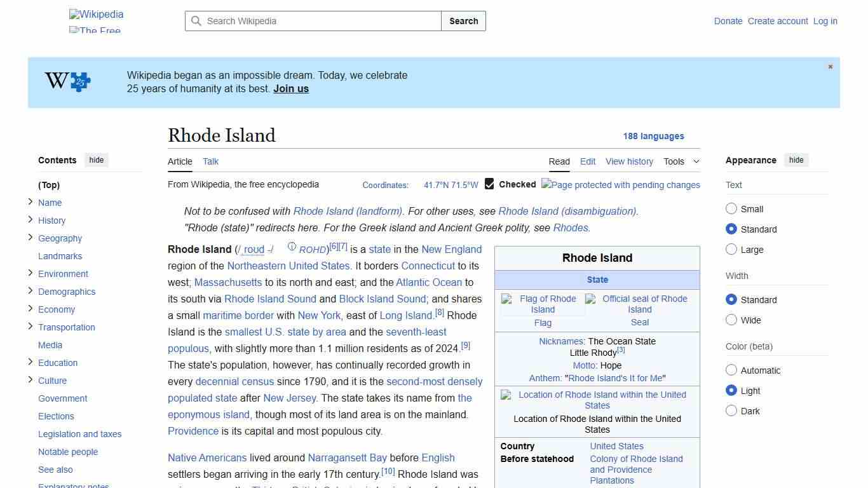Hide the Contents sidebar
868x488 pixels.
(x=96, y=160)
